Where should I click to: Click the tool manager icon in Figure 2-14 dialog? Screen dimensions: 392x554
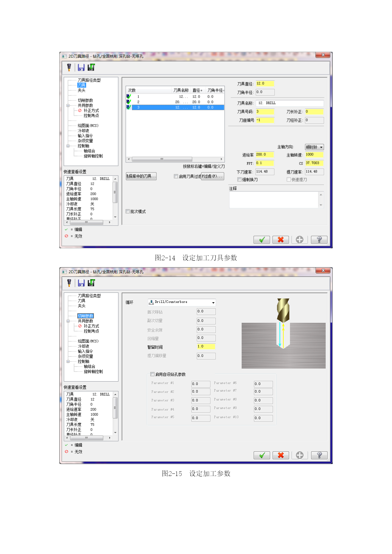[x=69, y=67]
